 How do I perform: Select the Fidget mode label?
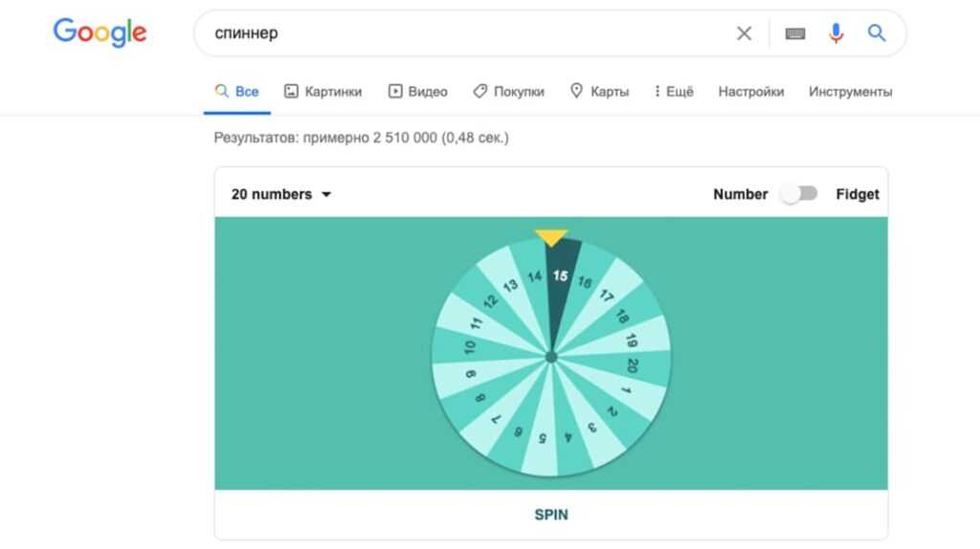point(857,194)
